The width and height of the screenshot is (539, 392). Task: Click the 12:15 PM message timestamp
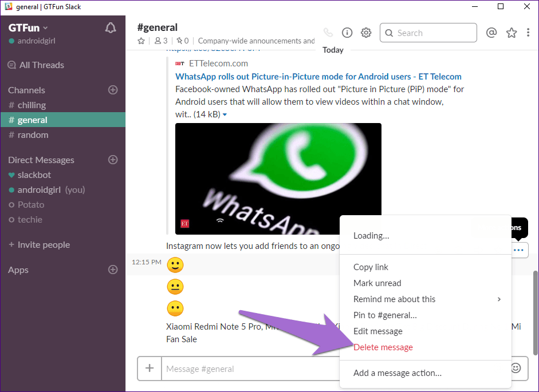[x=147, y=262]
